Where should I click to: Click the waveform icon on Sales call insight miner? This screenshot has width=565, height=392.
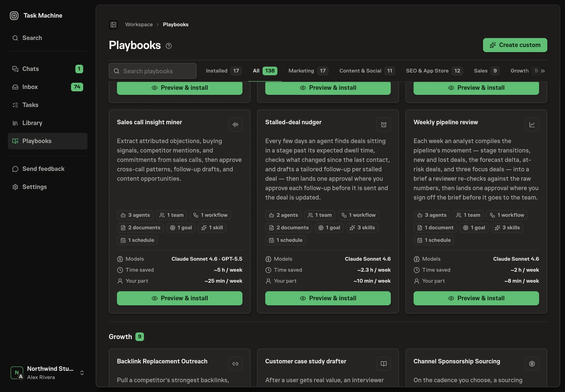[235, 125]
